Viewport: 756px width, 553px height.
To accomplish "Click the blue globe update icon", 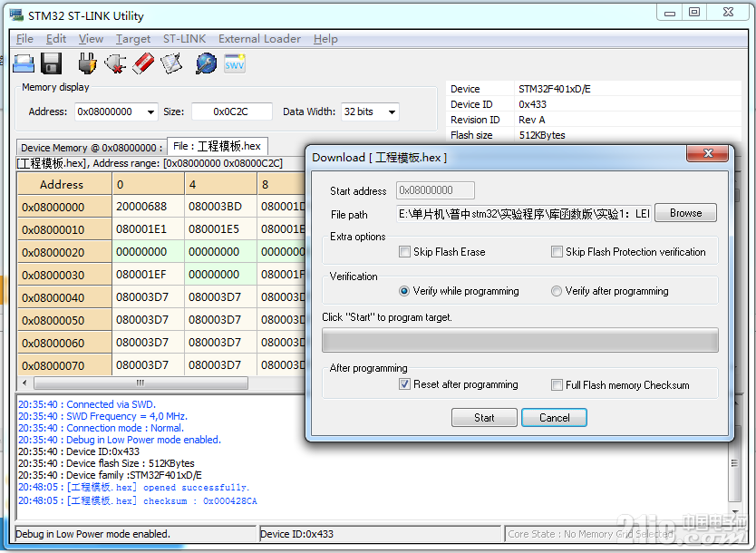I will pos(206,63).
